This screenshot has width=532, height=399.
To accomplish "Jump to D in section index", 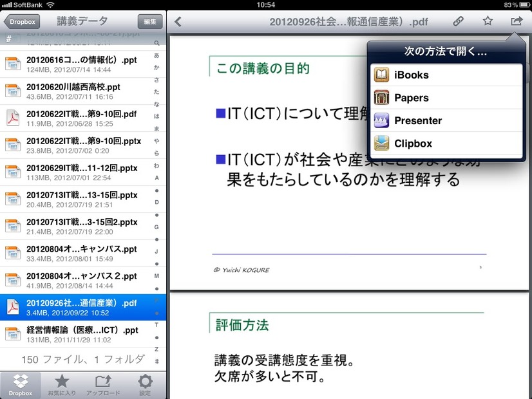I will click(x=157, y=202).
